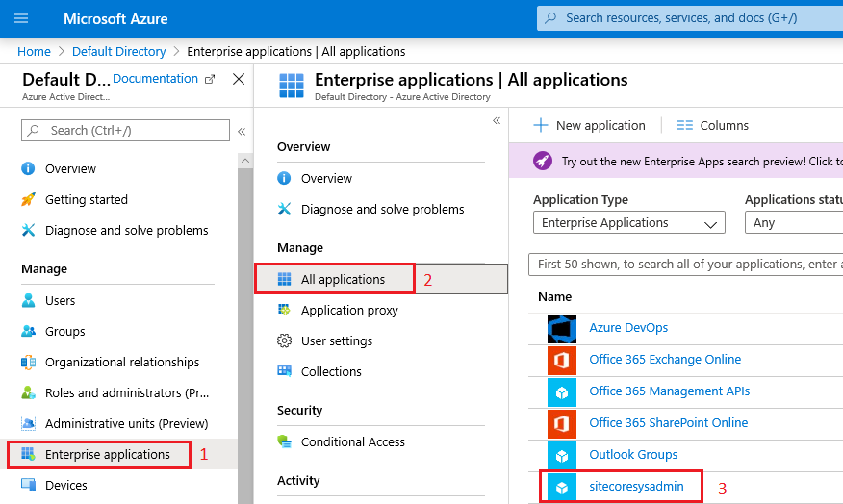Click the Columns button

coord(712,125)
